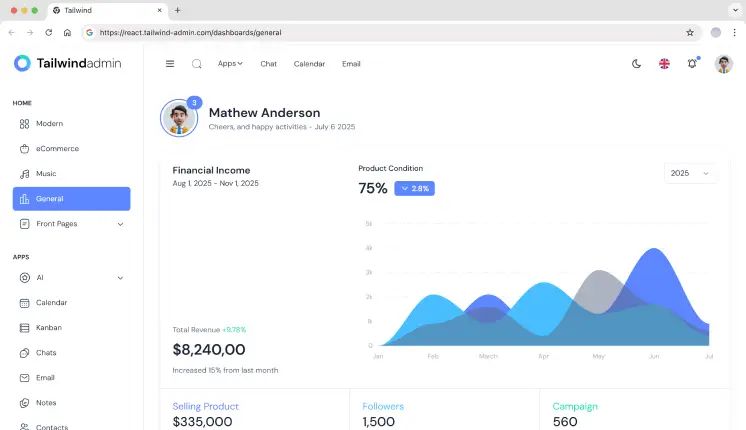Open the notifications bell icon
This screenshot has width=746, height=430.
[x=692, y=63]
